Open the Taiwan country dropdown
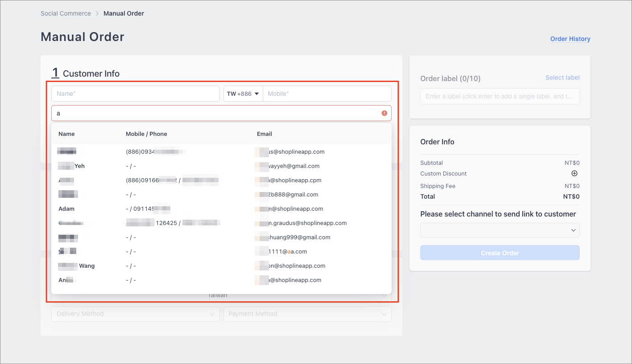The height and width of the screenshot is (364, 632). click(221, 296)
